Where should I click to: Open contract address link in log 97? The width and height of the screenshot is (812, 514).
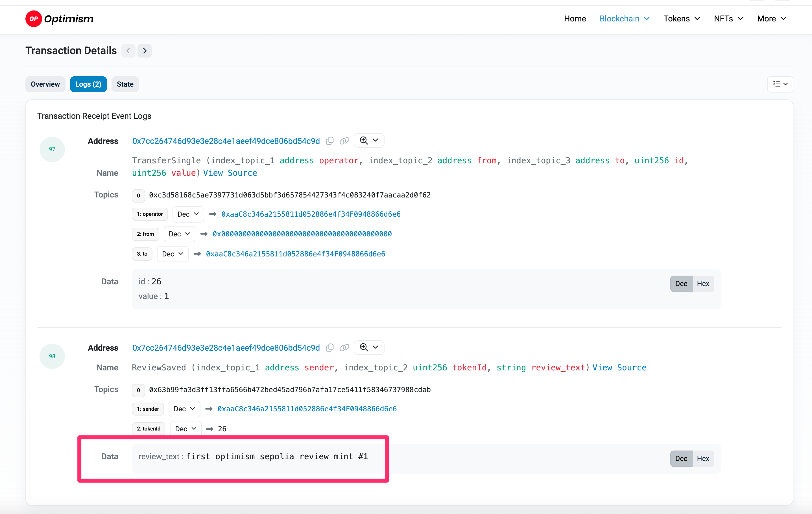[x=226, y=141]
